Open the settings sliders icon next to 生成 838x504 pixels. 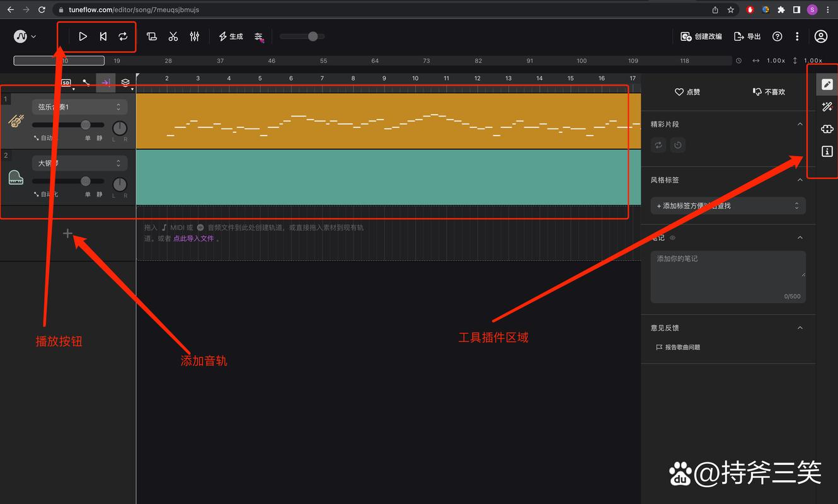(x=259, y=37)
